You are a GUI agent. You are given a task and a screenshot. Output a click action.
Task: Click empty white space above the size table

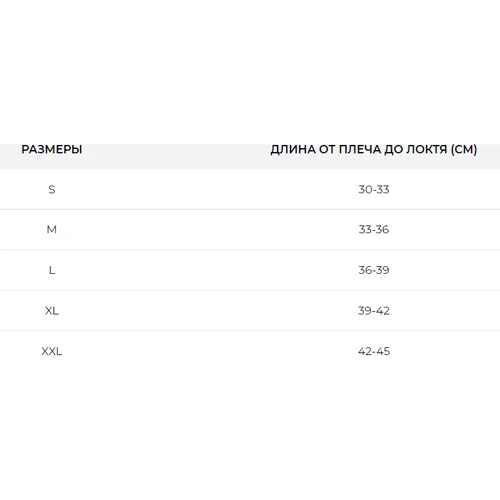coord(250,72)
